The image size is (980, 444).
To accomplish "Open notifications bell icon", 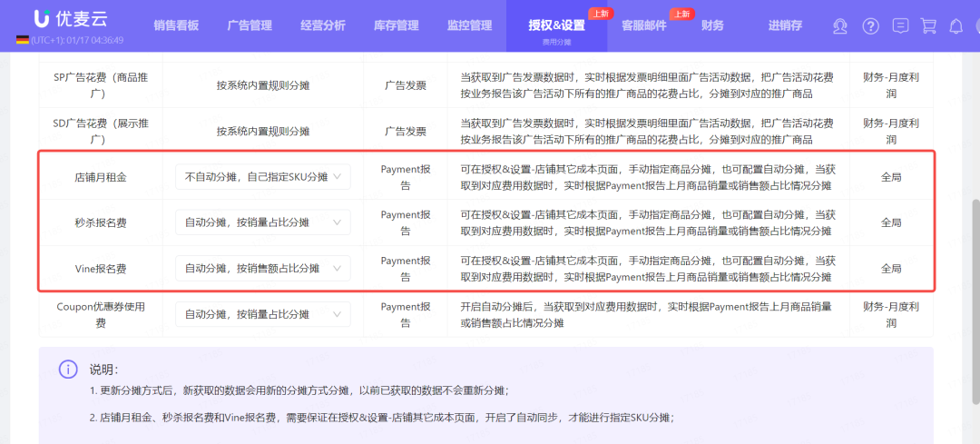I will (x=955, y=26).
